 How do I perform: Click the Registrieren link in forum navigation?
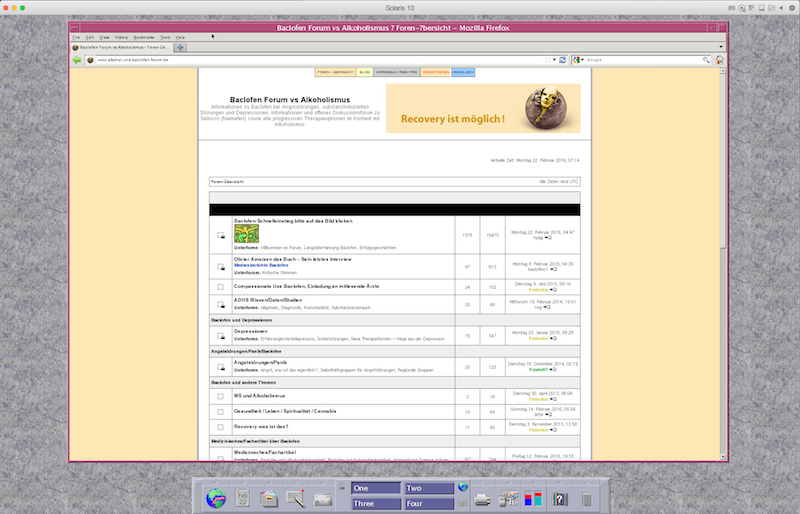[435, 72]
